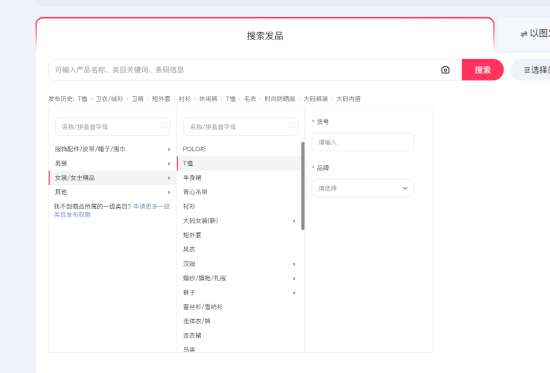Click the swap icon beside 以图
Viewport: 550px width, 373px height.
coord(524,34)
